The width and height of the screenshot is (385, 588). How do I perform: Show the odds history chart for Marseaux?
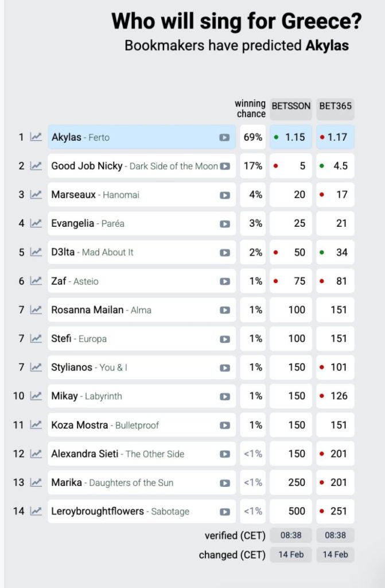click(36, 195)
